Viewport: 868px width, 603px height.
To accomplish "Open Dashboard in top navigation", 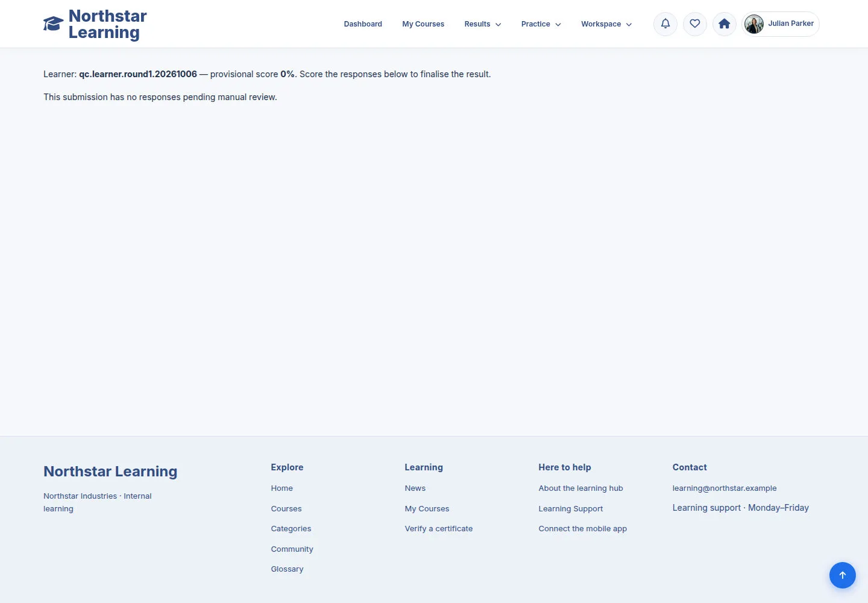I will point(363,24).
